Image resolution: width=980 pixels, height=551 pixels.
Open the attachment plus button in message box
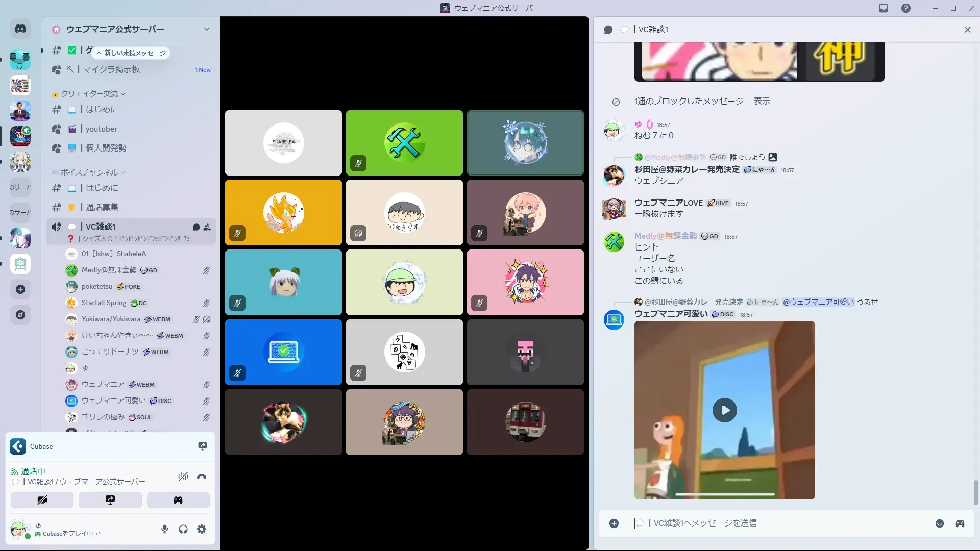pos(614,523)
